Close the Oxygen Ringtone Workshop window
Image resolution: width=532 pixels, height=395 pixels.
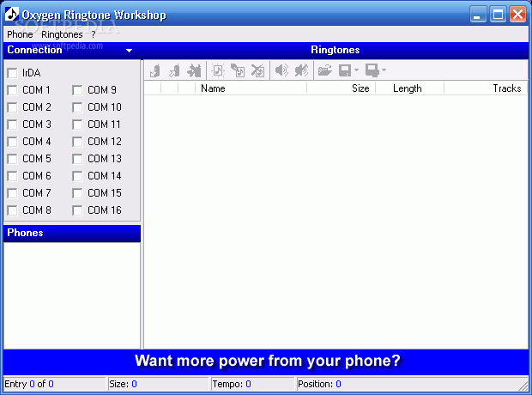click(x=517, y=15)
